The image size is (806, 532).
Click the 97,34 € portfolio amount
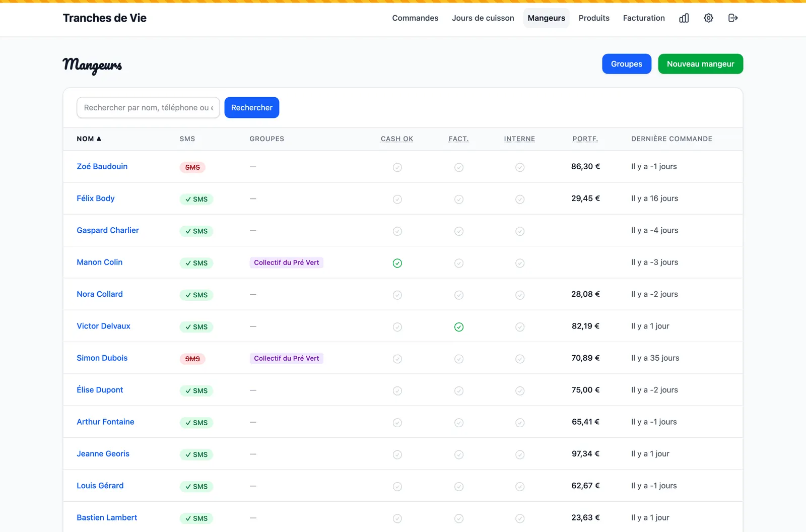585,454
